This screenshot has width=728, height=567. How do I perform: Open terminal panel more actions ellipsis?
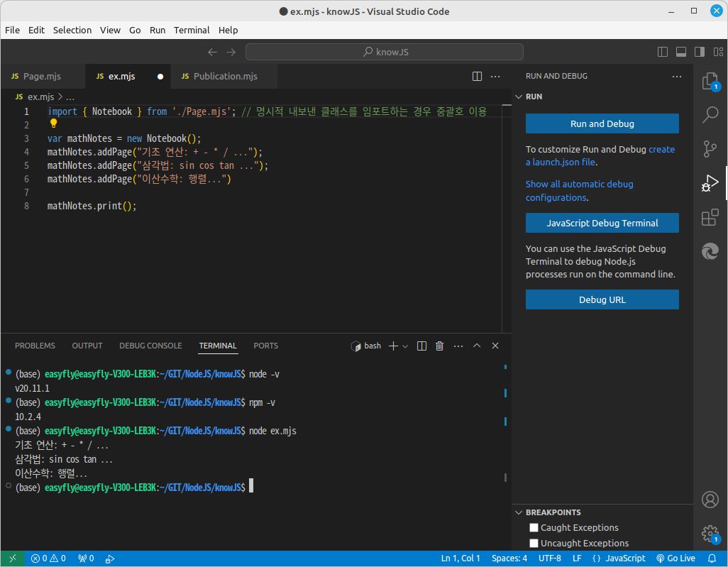click(x=458, y=346)
